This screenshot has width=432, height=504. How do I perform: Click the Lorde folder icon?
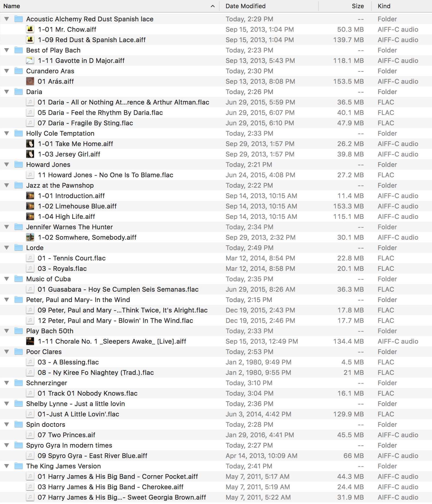19,248
